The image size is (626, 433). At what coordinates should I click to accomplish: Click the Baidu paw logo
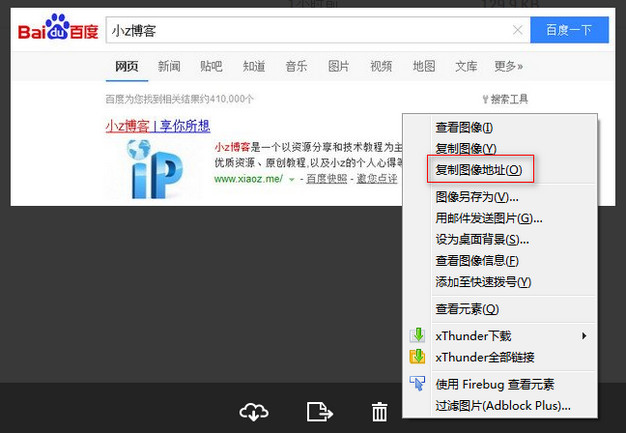58,31
